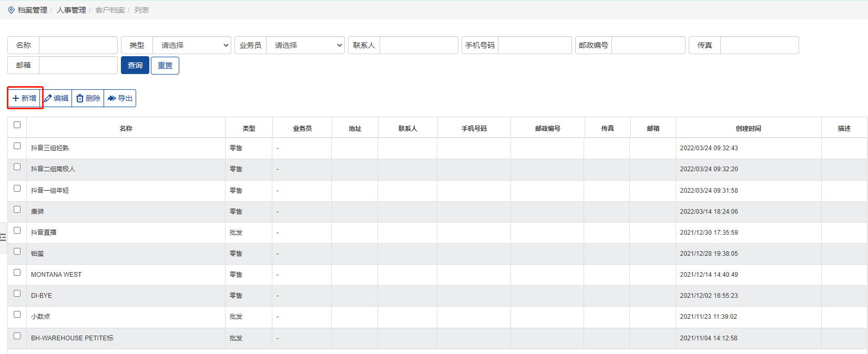Click the trash can 删除 icon
The height and width of the screenshot is (354, 868).
(x=80, y=98)
